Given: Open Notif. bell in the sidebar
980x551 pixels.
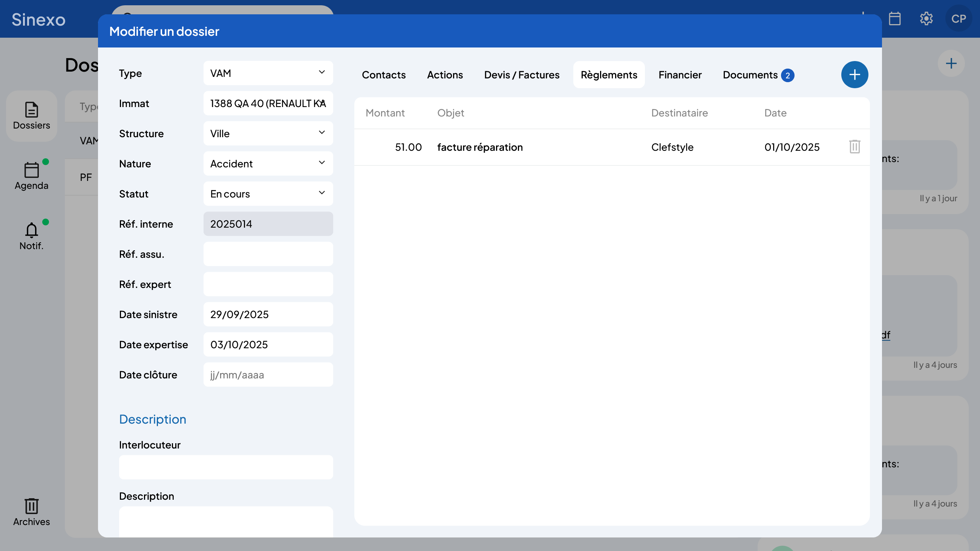Looking at the screenshot, I should click(x=31, y=236).
